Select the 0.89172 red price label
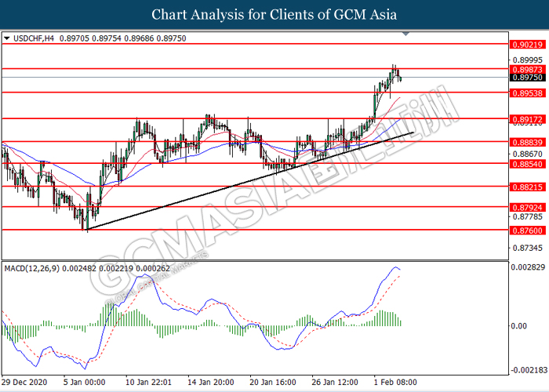 [x=525, y=119]
